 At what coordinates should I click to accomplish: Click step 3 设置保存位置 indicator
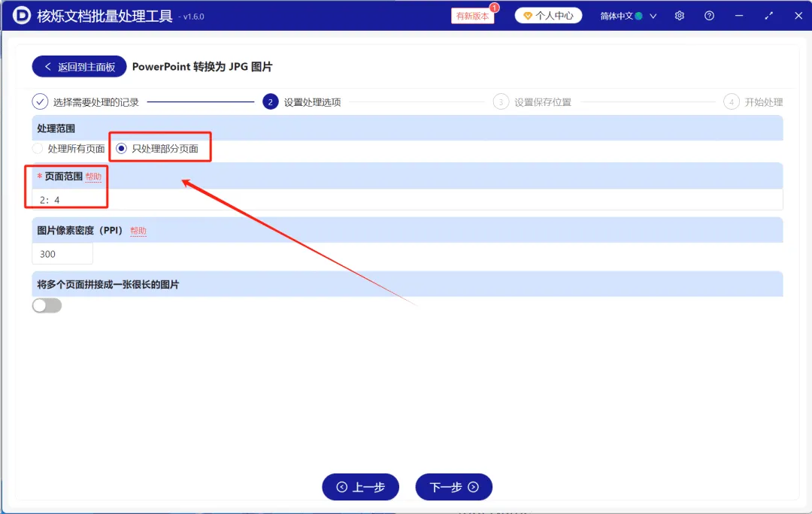[532, 102]
